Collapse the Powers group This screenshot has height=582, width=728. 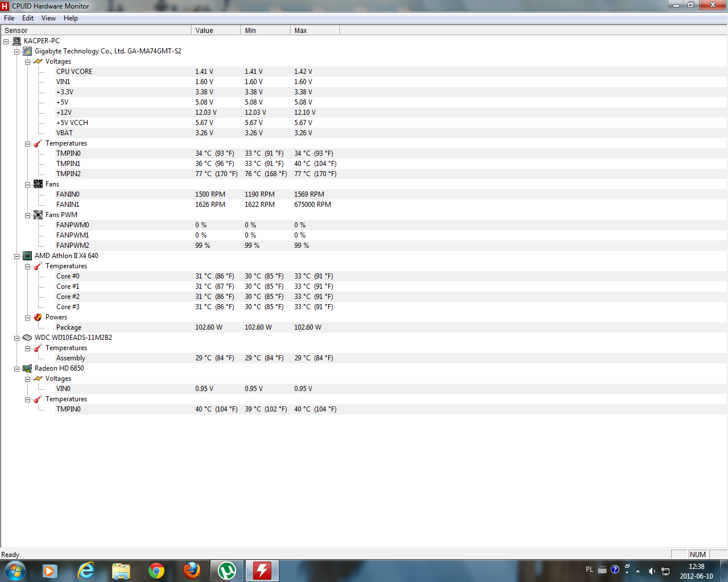(27, 318)
